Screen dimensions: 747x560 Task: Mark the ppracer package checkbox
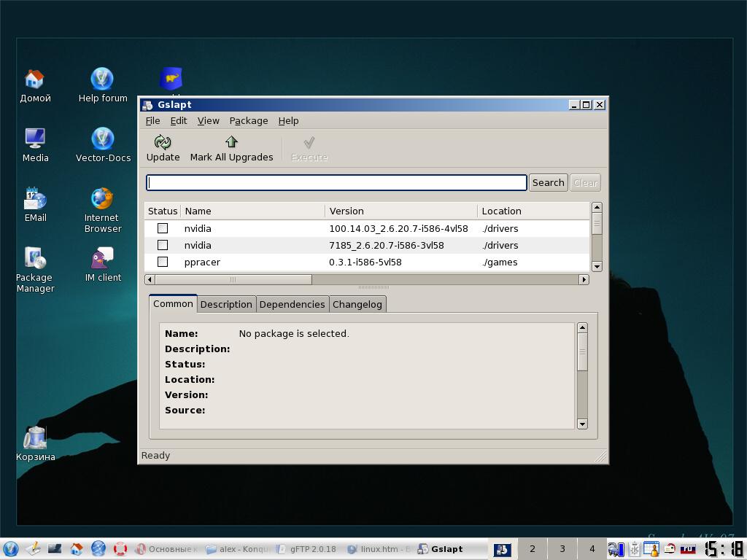click(x=163, y=262)
